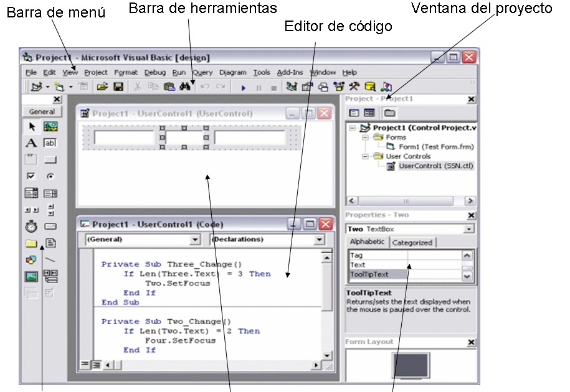Select the Timer stopwatch control
570x392 pixels.
[x=31, y=226]
